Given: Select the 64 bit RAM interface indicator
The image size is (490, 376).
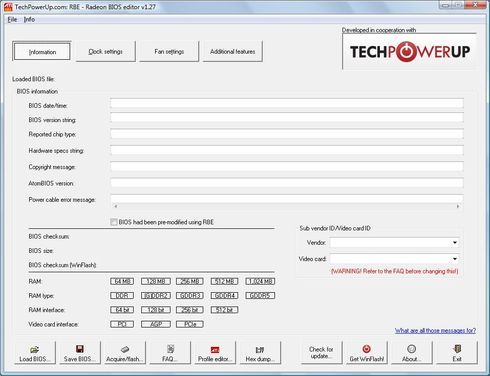Looking at the screenshot, I should click(x=122, y=310).
